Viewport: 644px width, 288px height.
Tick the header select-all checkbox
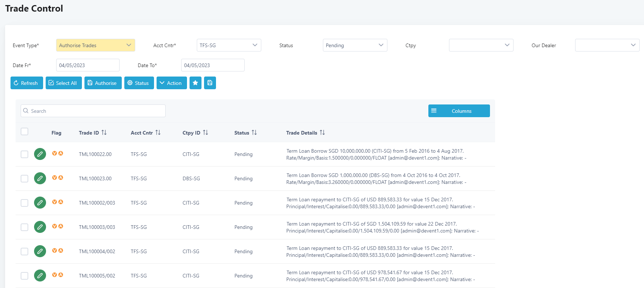pos(24,132)
